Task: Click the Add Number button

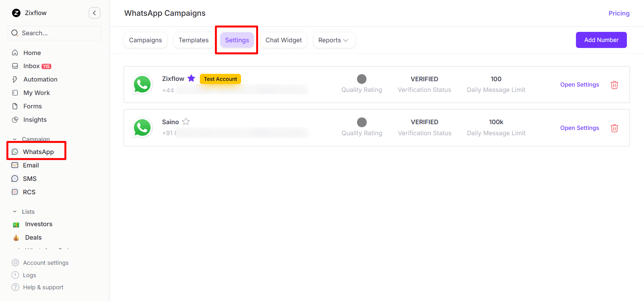Action: [601, 40]
